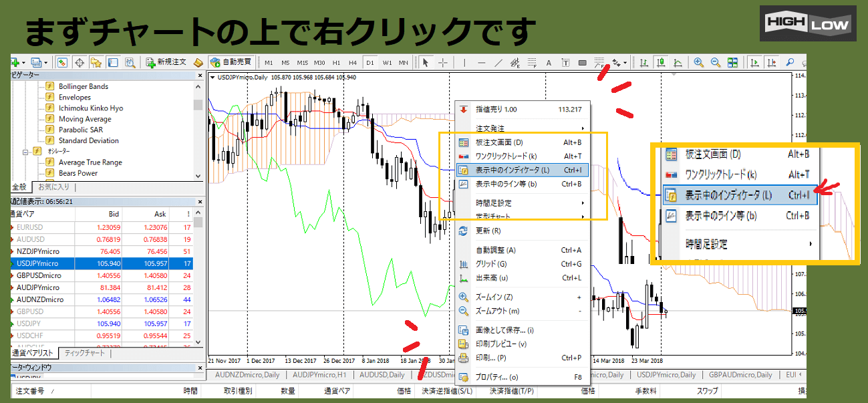This screenshot has width=868, height=403.
Task: Select the text label 'A' tool
Action: tap(549, 63)
